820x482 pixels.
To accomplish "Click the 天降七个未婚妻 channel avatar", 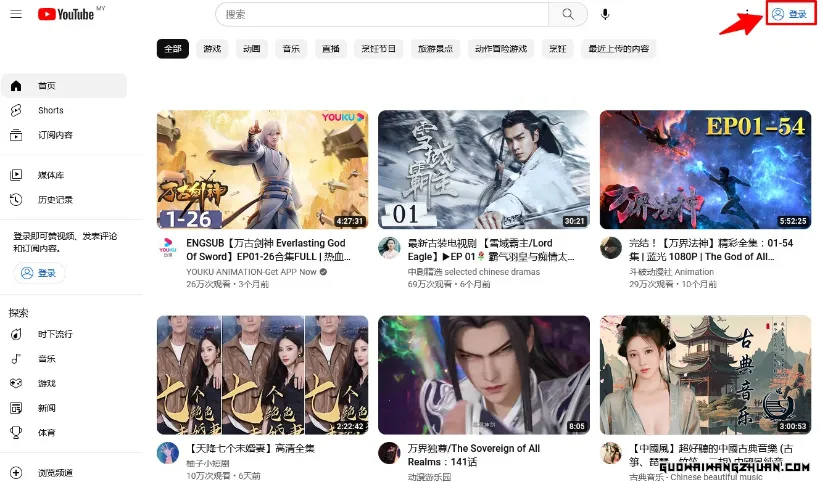I will tap(168, 453).
